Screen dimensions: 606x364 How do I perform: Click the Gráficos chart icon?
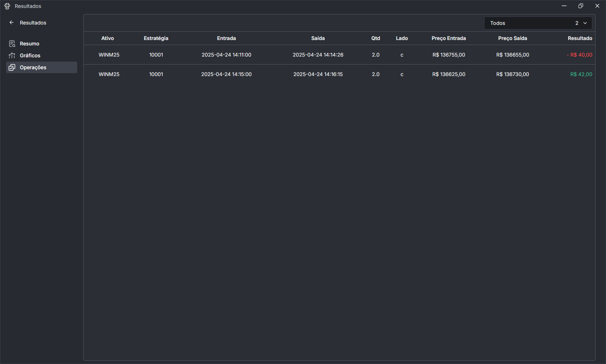coord(12,56)
